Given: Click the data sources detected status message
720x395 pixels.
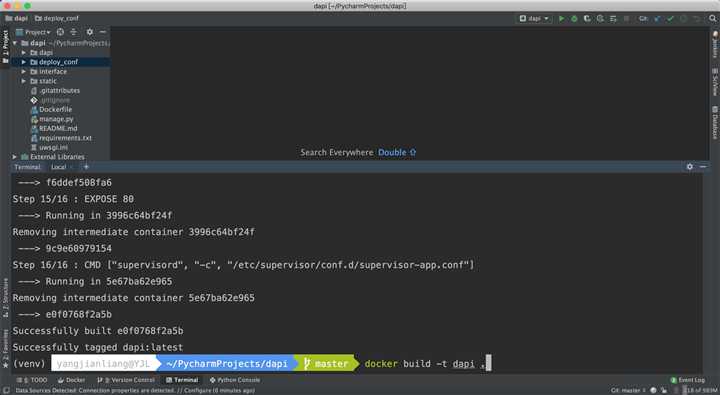Looking at the screenshot, I should [x=135, y=390].
